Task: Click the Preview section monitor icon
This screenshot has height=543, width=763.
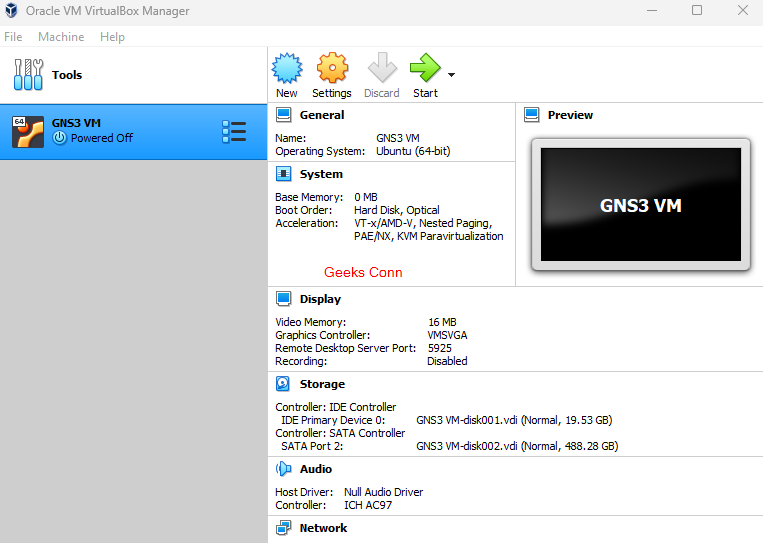Action: (x=532, y=115)
